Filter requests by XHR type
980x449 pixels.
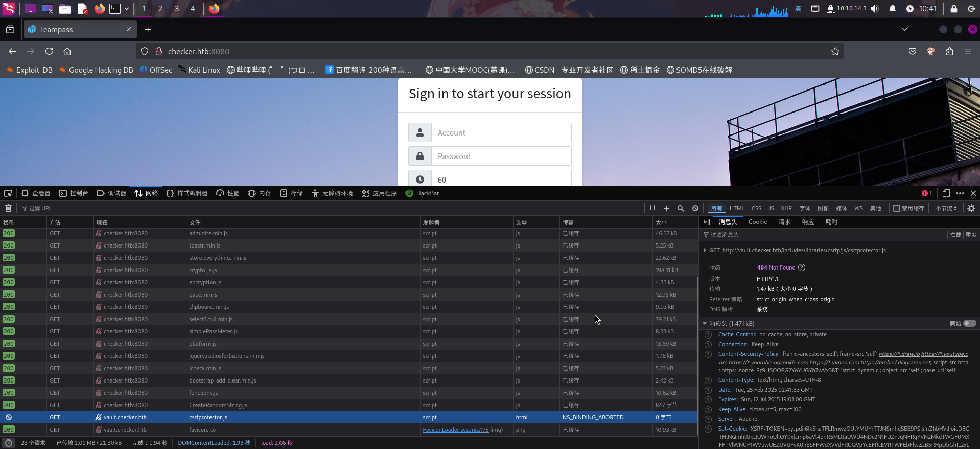[786, 208]
